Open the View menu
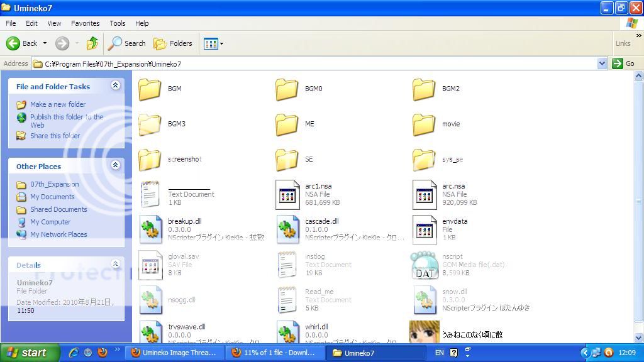644x362 pixels. click(x=54, y=23)
